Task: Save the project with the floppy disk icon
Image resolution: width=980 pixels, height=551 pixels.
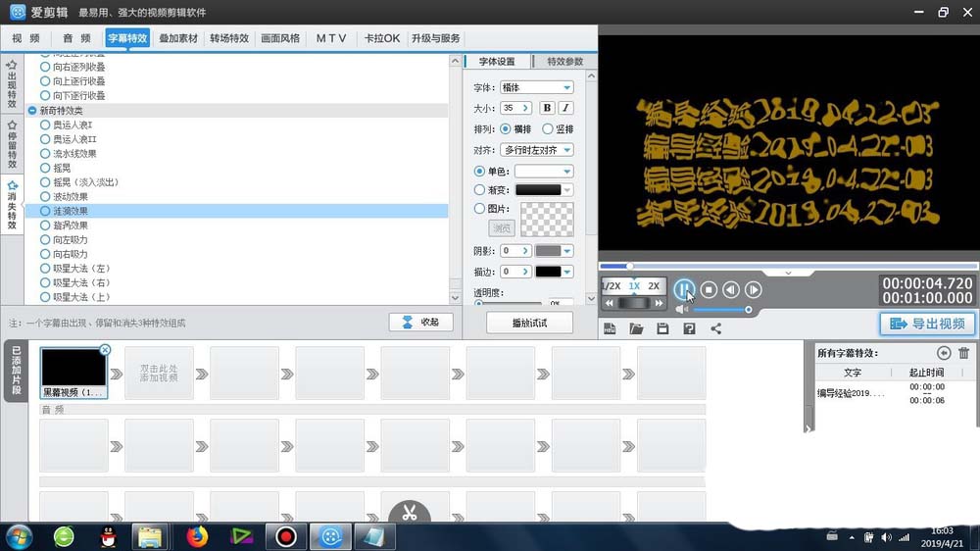Action: coord(662,329)
